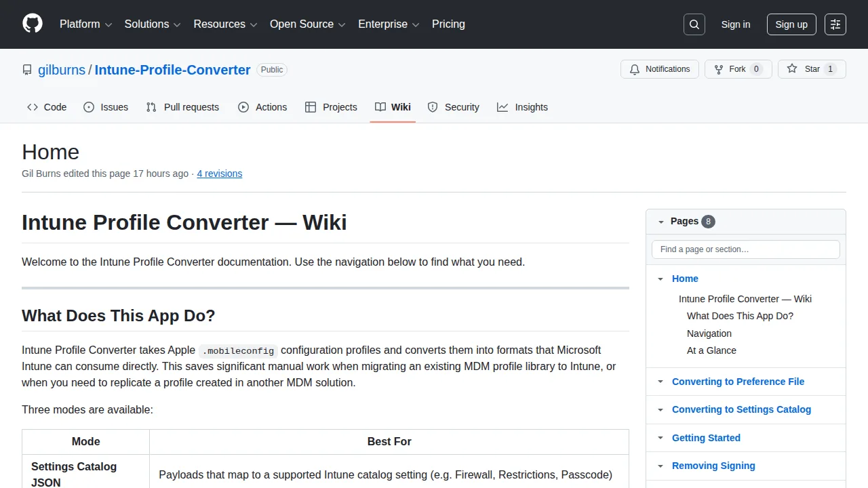Click the Public visibility badge
This screenshot has height=488, width=868.
(x=272, y=70)
